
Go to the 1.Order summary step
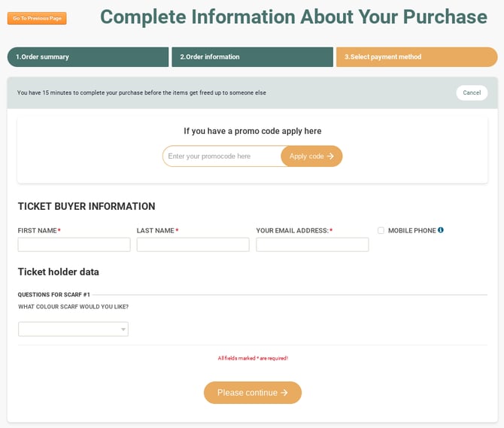coord(87,57)
